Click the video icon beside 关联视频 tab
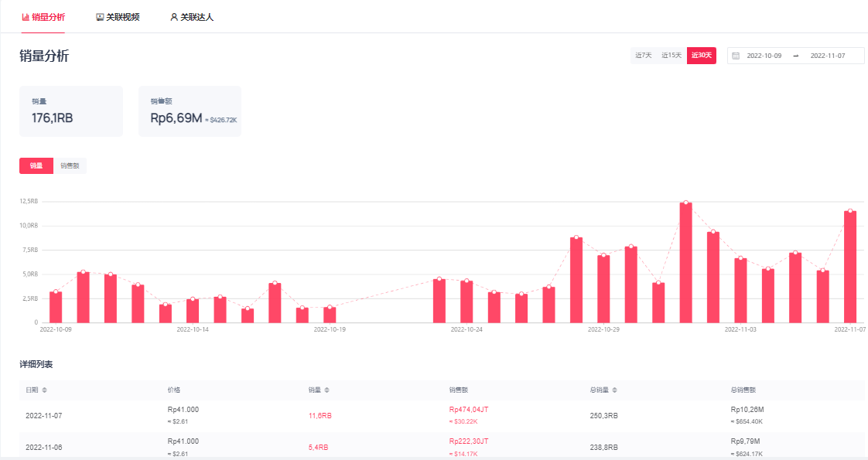Viewport: 868px width, 460px height. (x=100, y=17)
